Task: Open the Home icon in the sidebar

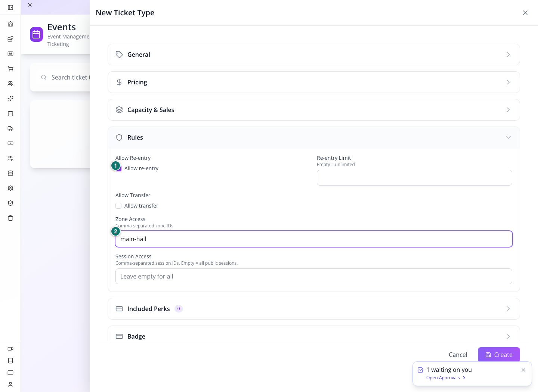Action: point(10,24)
